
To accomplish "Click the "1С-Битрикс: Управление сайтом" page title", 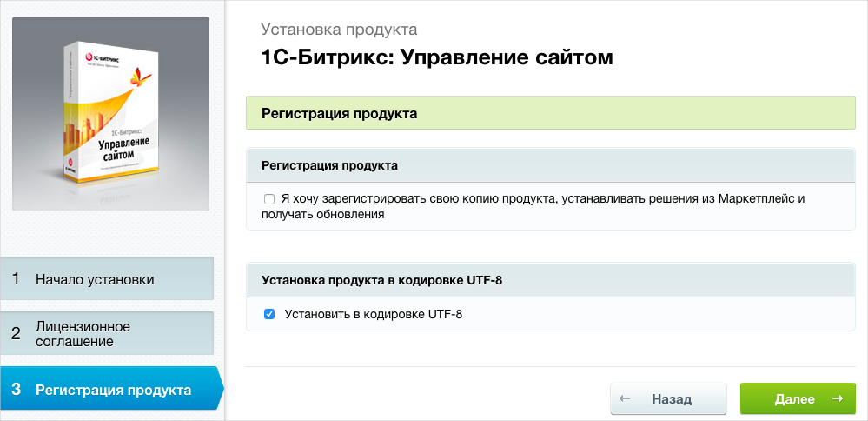I will tap(437, 57).
